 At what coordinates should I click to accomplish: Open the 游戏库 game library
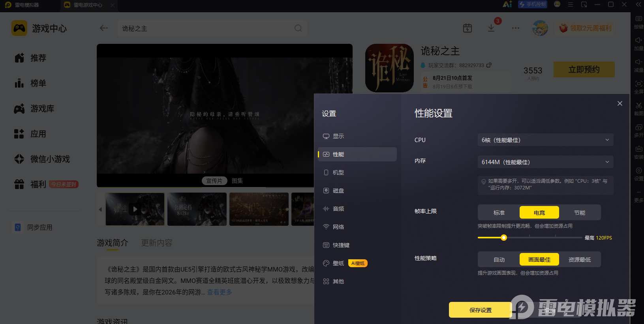tap(34, 109)
